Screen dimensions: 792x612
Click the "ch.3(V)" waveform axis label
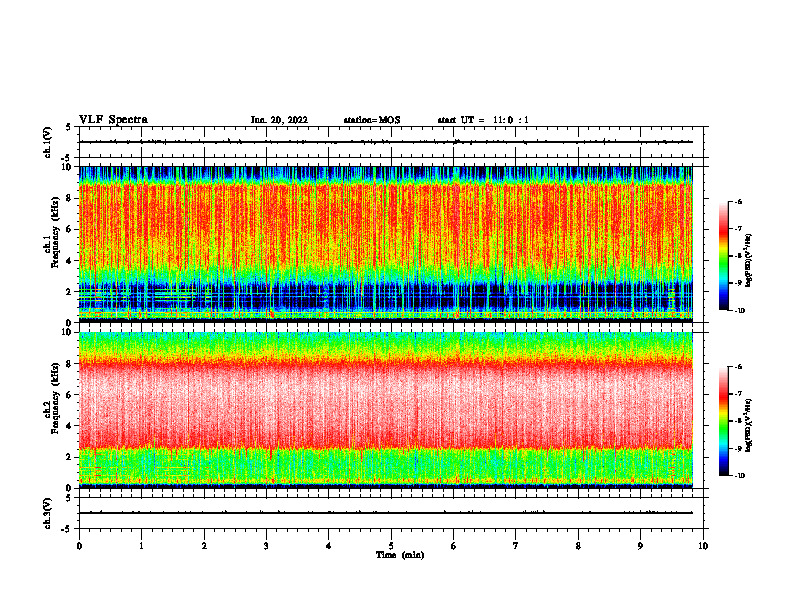48,513
